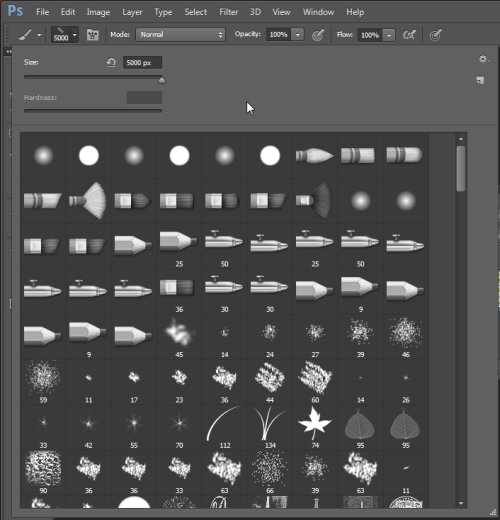Open the brush preset picker arrow
The width and height of the screenshot is (500, 520).
point(75,35)
